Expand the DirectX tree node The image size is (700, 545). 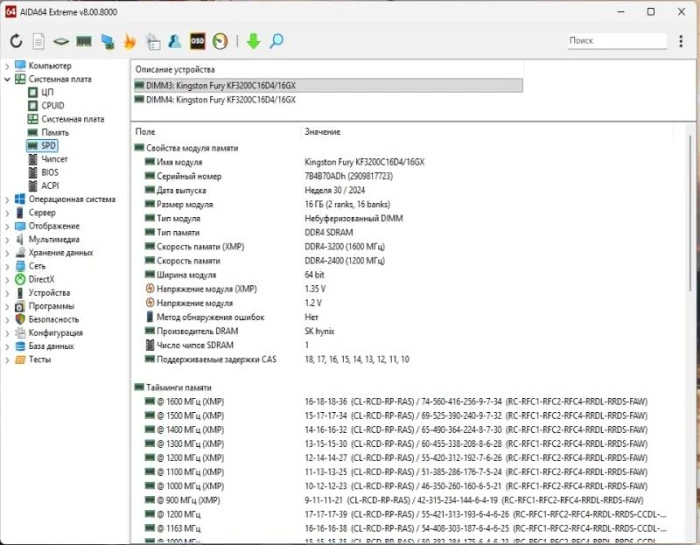(x=7, y=280)
